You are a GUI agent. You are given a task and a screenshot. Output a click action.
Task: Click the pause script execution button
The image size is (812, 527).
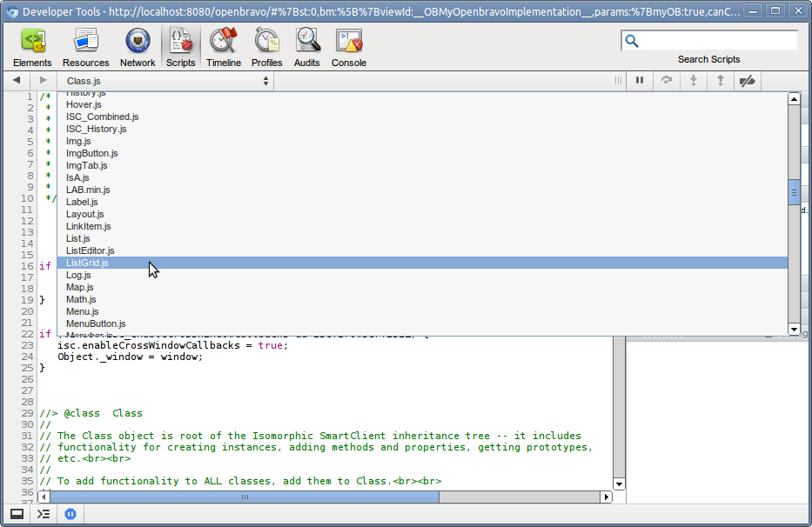pos(640,81)
